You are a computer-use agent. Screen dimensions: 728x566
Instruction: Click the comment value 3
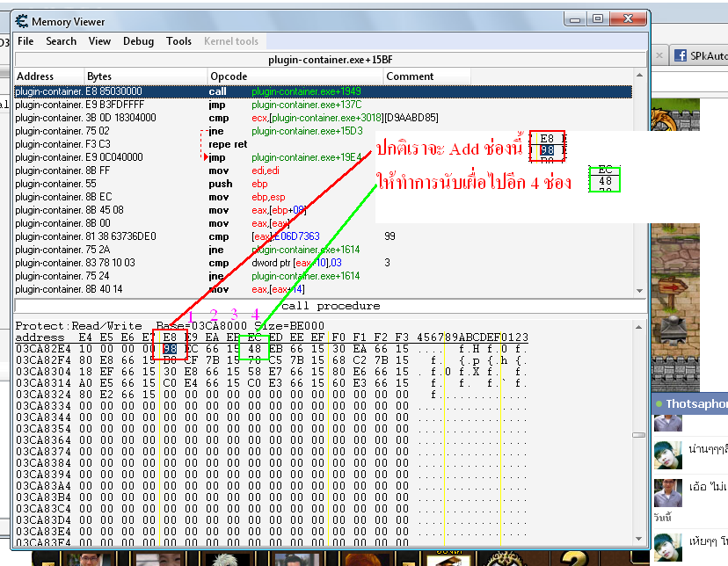tap(387, 263)
